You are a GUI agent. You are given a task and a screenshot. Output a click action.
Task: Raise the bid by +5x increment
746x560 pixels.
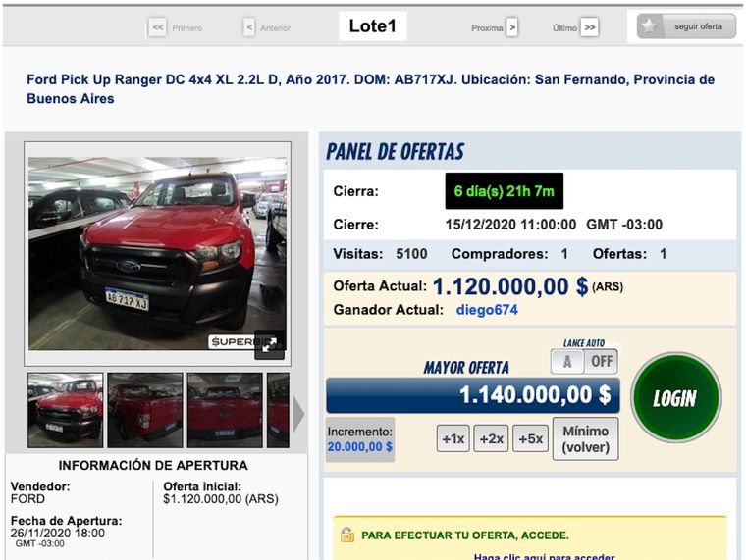click(530, 438)
